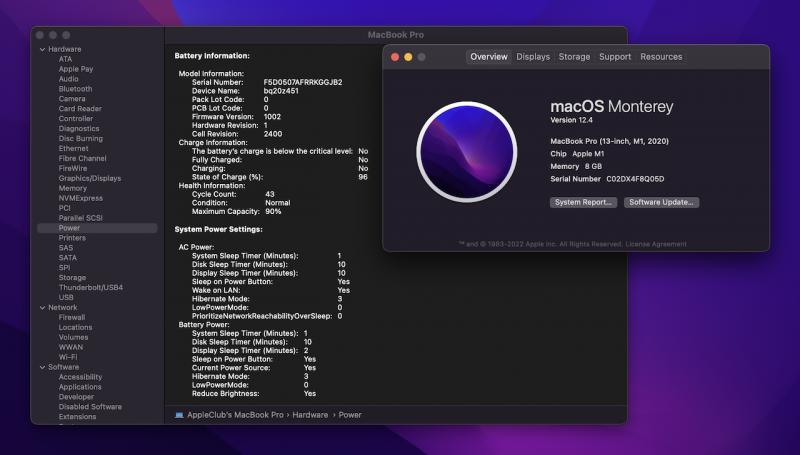Select USB in the sidebar
800x455 pixels.
coord(66,297)
